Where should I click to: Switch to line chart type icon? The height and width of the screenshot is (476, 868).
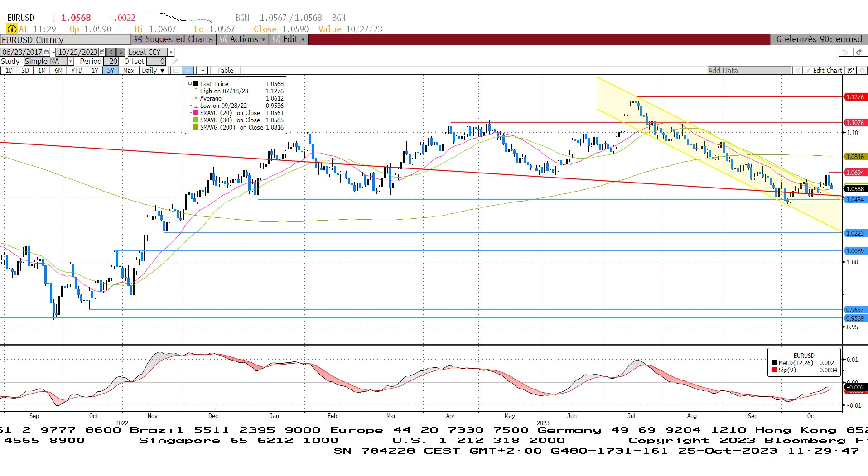(x=176, y=70)
